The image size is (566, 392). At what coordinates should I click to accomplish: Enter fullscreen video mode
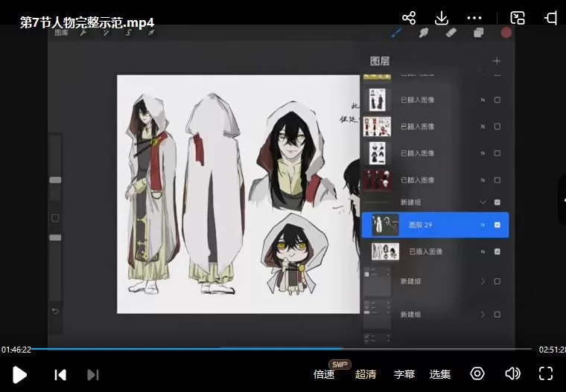coord(546,373)
